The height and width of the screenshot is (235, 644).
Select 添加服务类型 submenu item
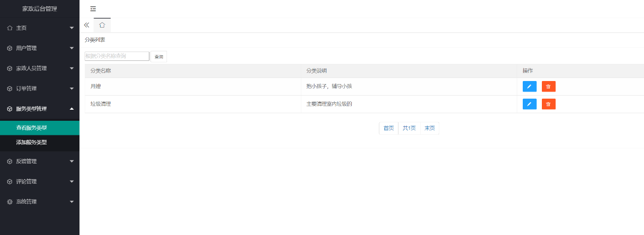[40, 142]
